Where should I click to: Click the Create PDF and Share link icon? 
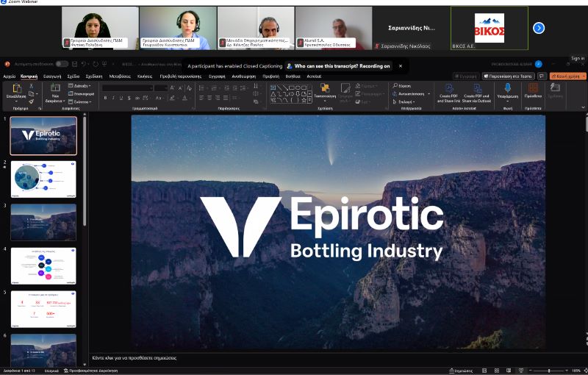448,89
